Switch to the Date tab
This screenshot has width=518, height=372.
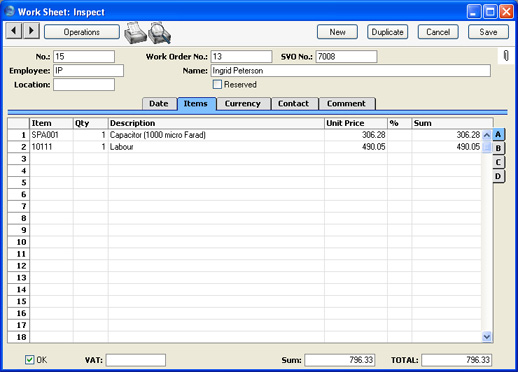pyautogui.click(x=159, y=104)
